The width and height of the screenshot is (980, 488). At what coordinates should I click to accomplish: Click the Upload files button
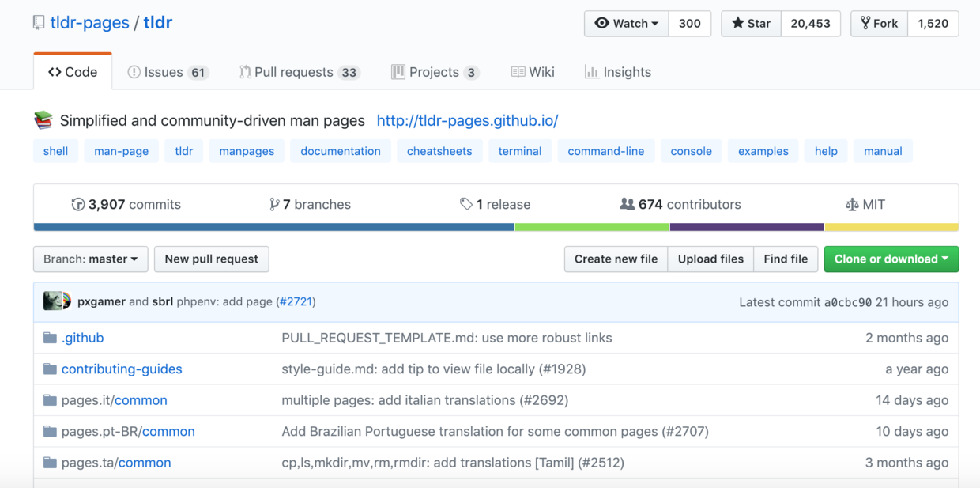point(710,259)
